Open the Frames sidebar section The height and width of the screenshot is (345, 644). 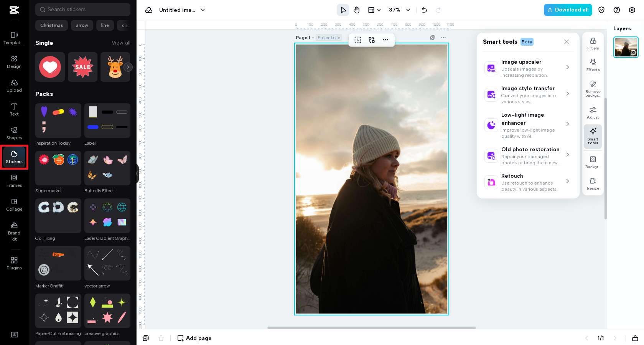[14, 181]
